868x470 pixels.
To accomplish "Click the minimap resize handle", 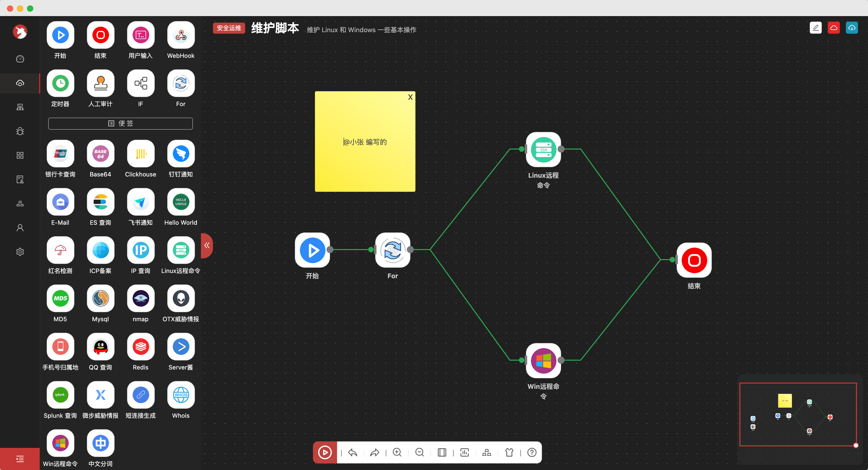I will pos(855,445).
